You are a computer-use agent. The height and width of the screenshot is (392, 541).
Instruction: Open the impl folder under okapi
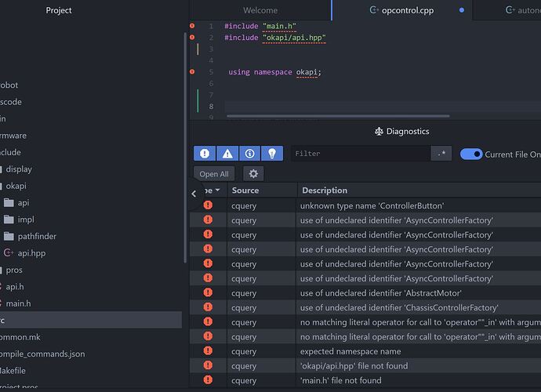click(26, 220)
